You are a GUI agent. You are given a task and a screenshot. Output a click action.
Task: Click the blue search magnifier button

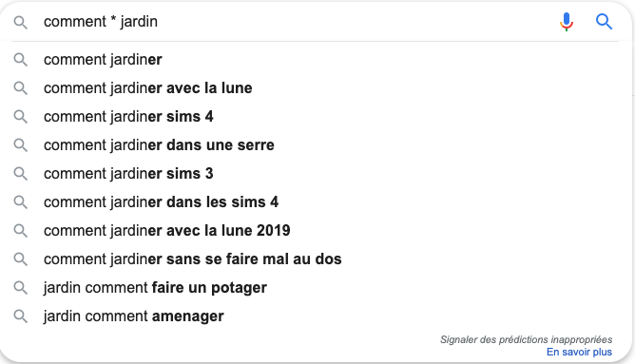604,22
